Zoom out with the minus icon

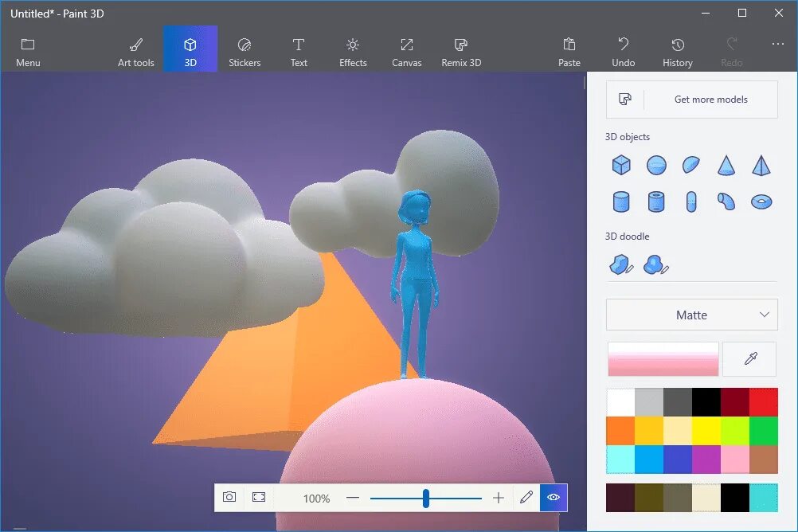pos(353,498)
